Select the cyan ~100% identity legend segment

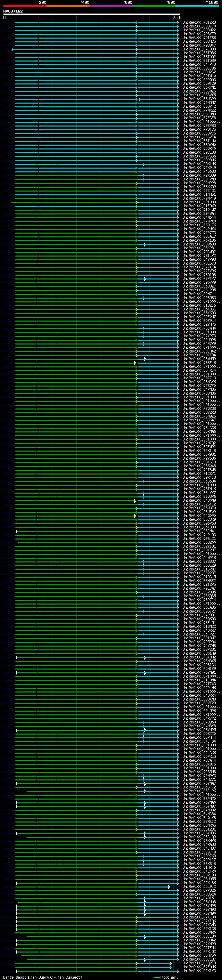click(x=197, y=6)
